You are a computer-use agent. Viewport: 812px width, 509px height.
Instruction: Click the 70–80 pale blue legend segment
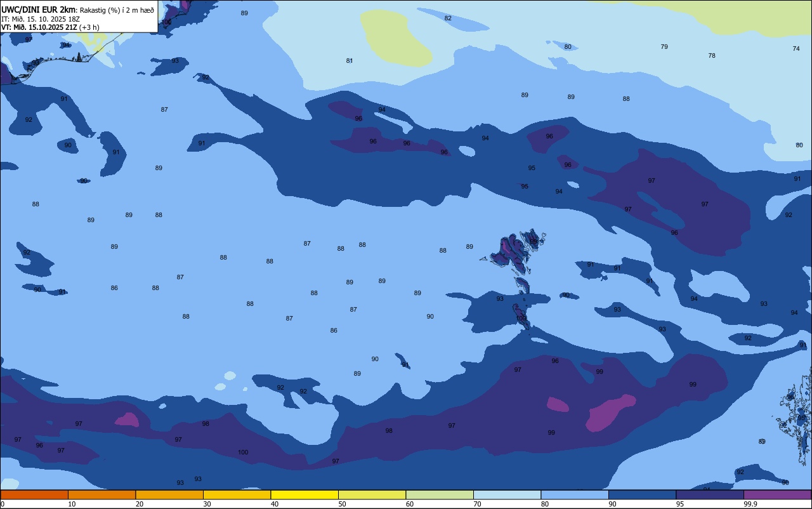(507, 494)
